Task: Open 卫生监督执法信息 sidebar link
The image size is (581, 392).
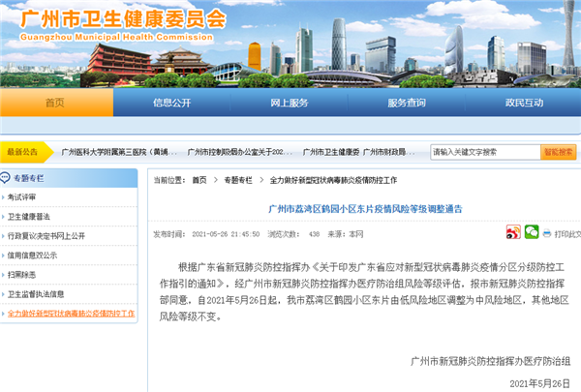Action: (x=36, y=294)
